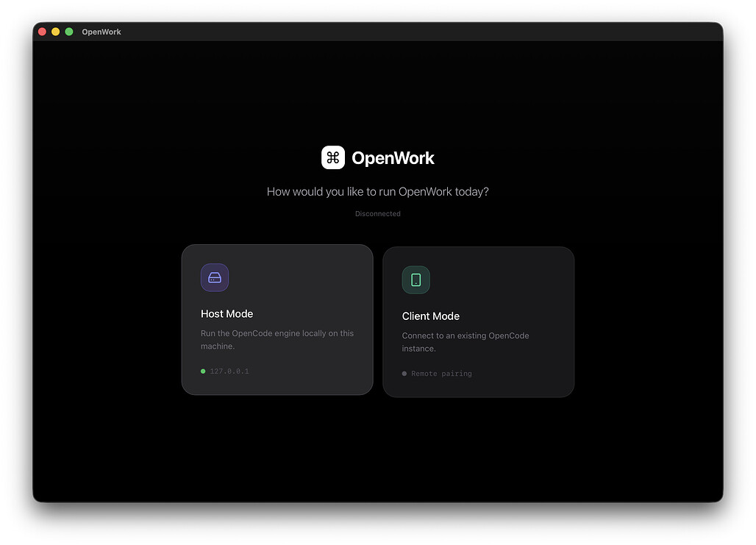The height and width of the screenshot is (545, 756).
Task: Click the "How would you like to run" prompt
Action: tap(377, 192)
